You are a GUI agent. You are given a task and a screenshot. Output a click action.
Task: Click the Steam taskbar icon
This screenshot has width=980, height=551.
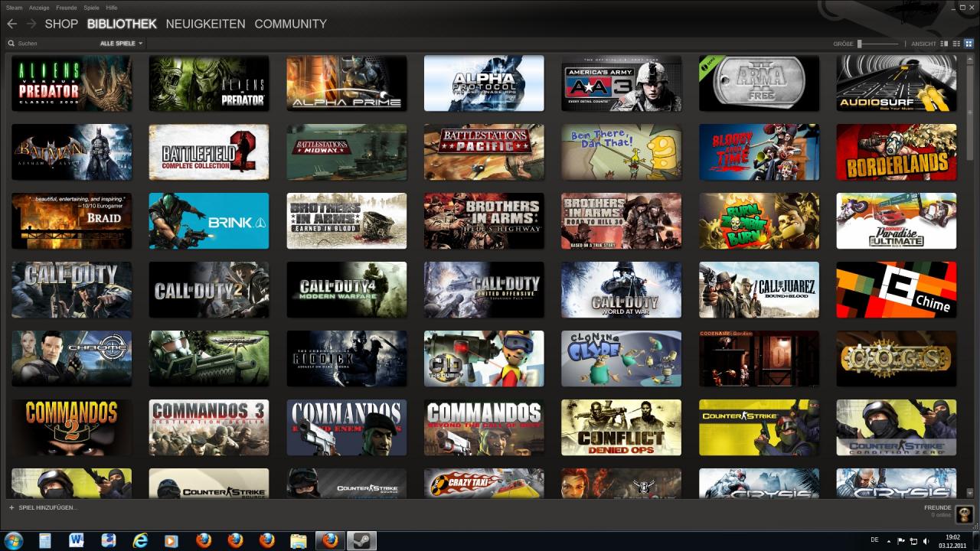pyautogui.click(x=362, y=540)
